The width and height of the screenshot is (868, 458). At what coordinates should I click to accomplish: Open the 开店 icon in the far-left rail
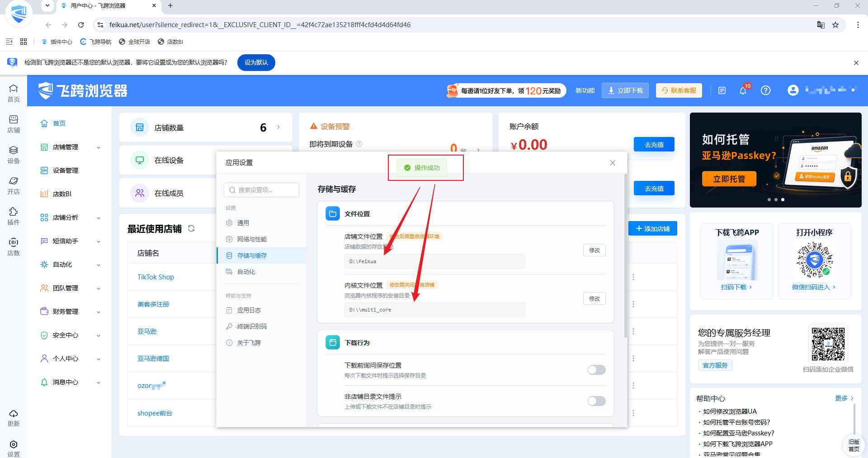(14, 185)
